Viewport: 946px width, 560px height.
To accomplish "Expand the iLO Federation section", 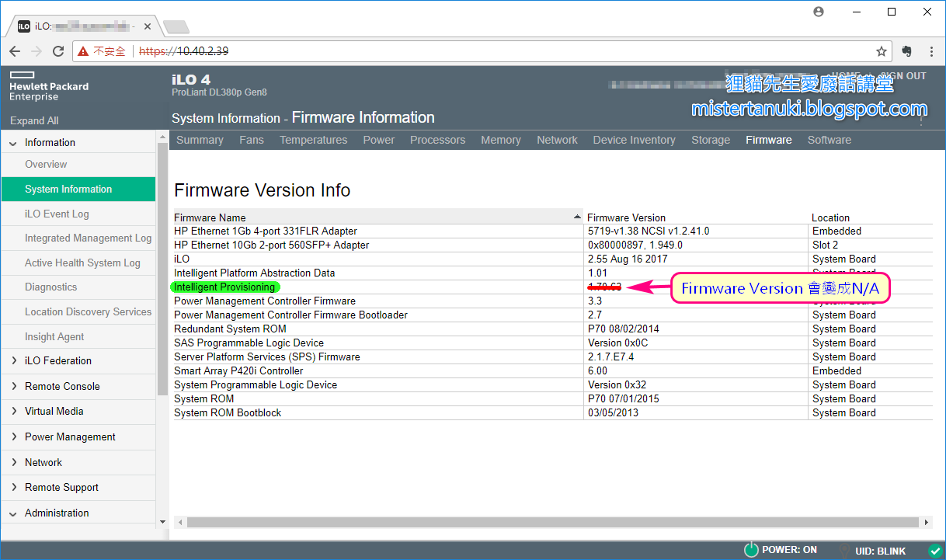I will [13, 361].
